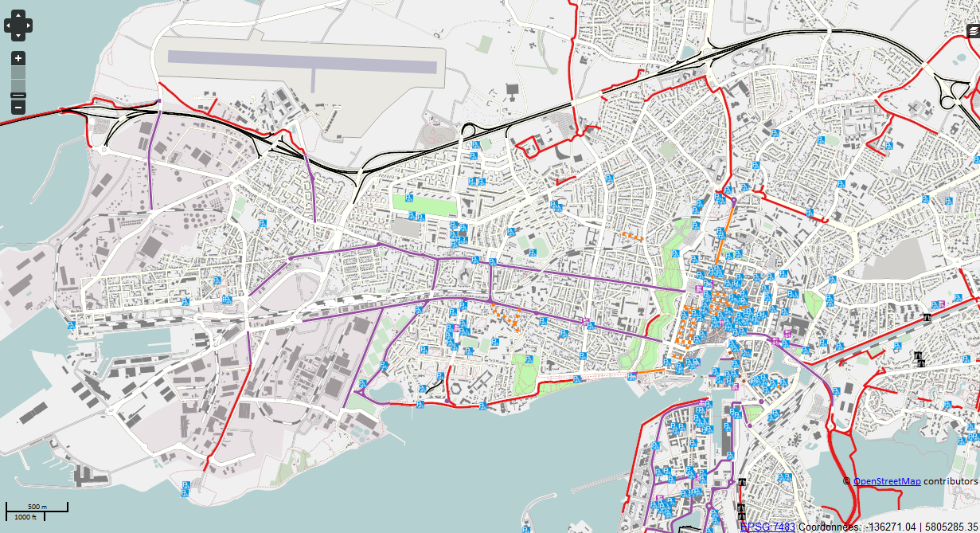Click the zoom slider handle
This screenshot has height=533, width=980.
click(x=18, y=96)
